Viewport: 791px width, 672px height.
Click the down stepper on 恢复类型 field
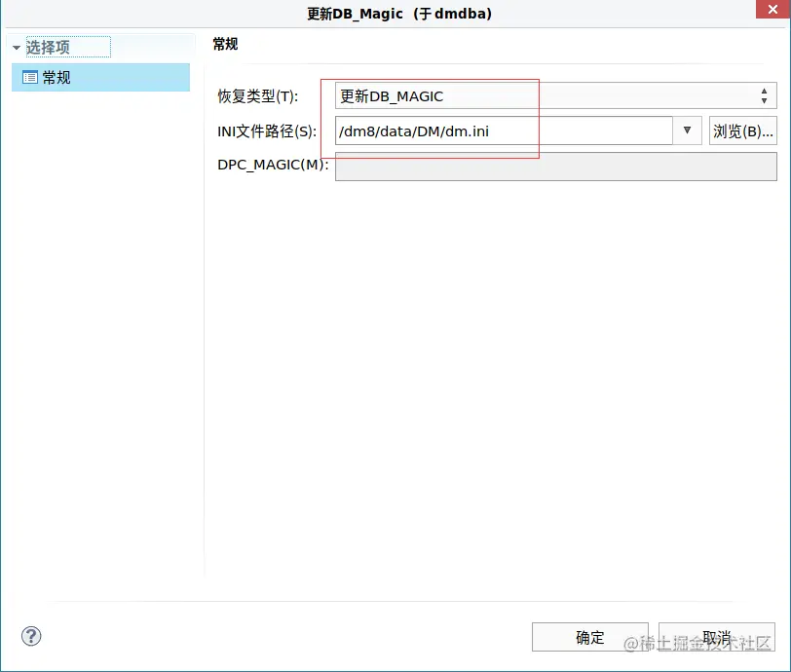tap(764, 100)
